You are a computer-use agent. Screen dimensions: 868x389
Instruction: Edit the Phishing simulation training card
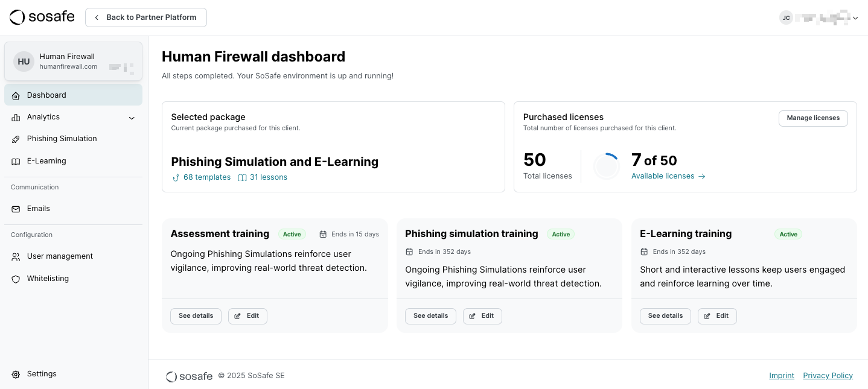[482, 316]
